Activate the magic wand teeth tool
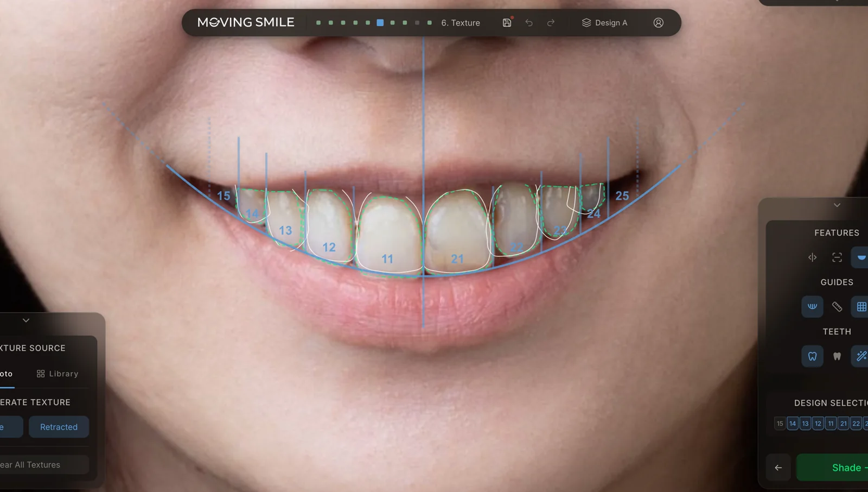 (x=860, y=356)
